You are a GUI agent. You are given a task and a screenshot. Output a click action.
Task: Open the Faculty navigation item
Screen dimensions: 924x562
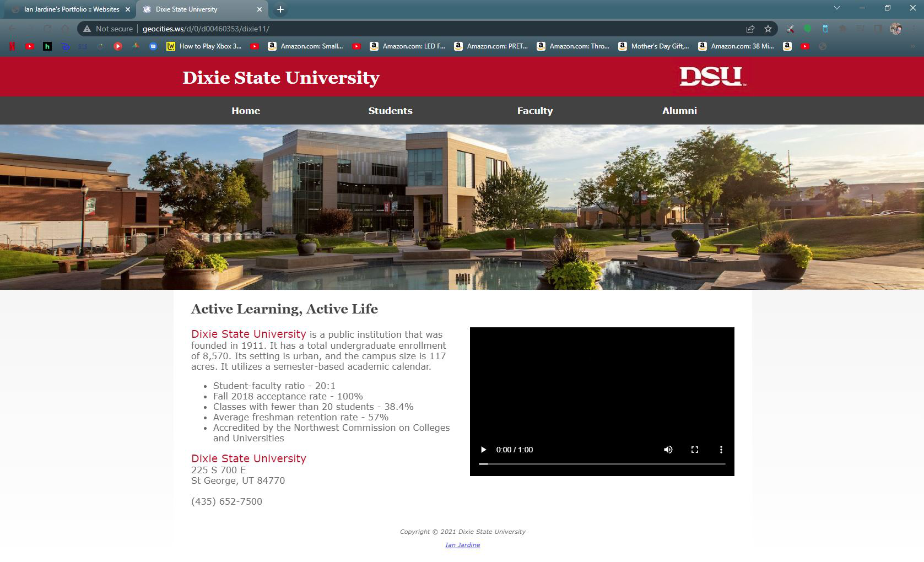(535, 111)
